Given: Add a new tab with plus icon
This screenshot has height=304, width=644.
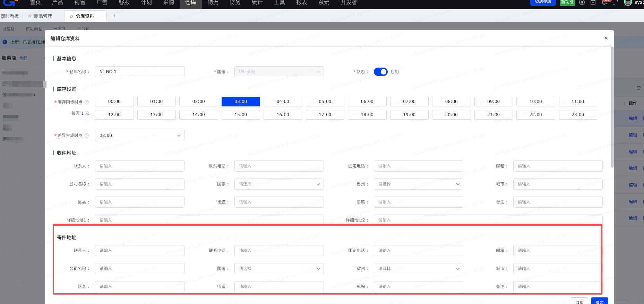Looking at the screenshot, I should [114, 16].
